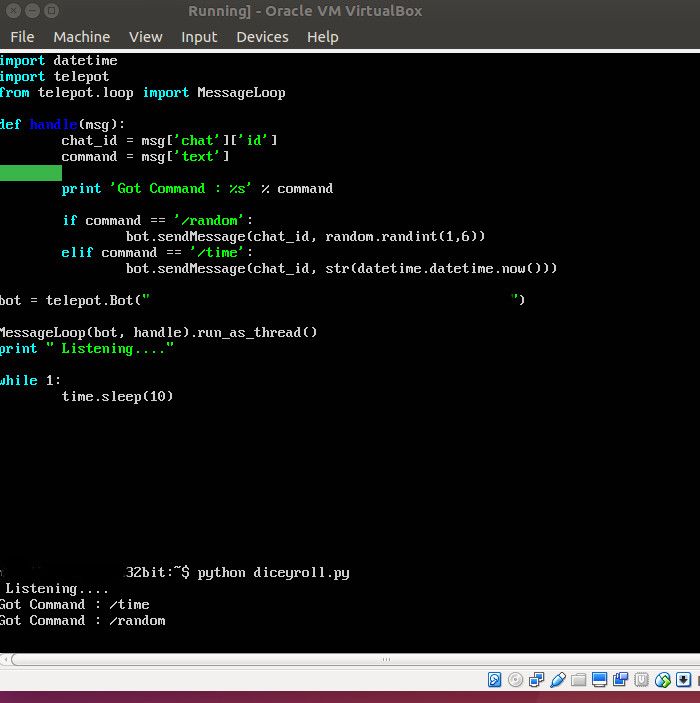Click the 'run_as_thread()' call line

pos(158,333)
